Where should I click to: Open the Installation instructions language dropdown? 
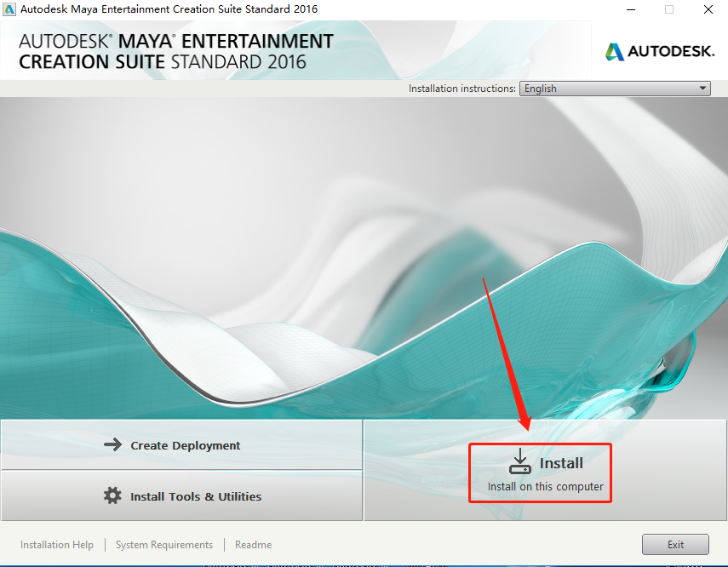point(615,89)
